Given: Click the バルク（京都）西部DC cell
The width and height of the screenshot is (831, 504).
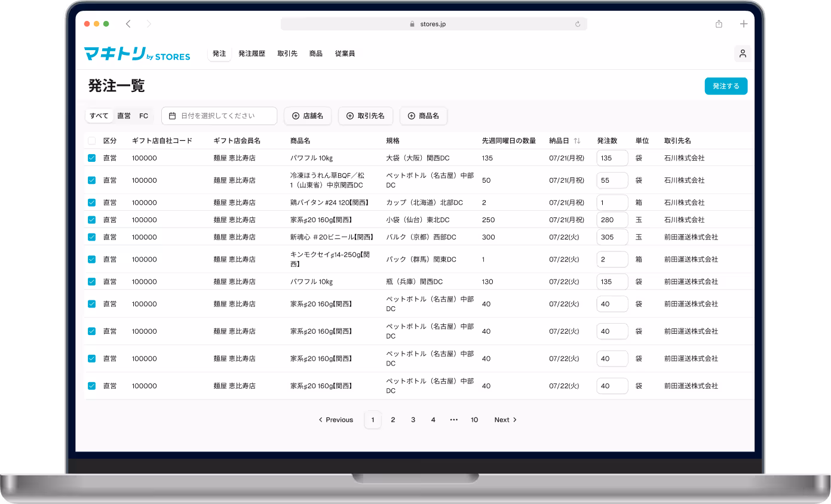Looking at the screenshot, I should (x=421, y=237).
